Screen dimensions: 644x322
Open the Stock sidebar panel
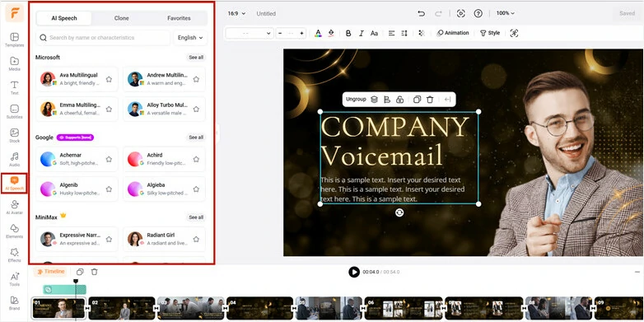(14, 135)
